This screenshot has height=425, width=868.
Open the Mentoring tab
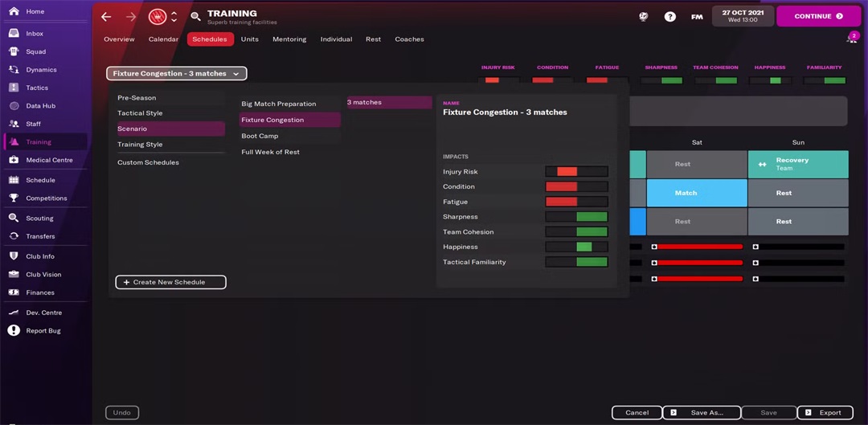tap(289, 39)
